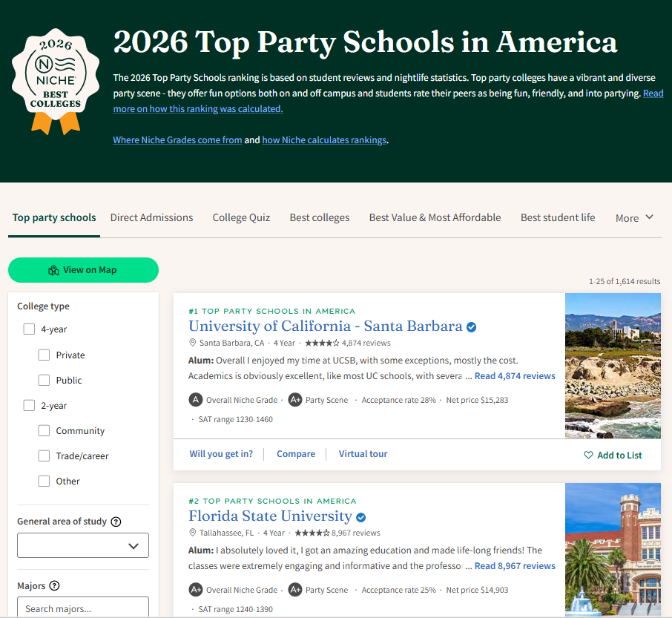
Task: Enable the Private college filter
Action: point(45,355)
